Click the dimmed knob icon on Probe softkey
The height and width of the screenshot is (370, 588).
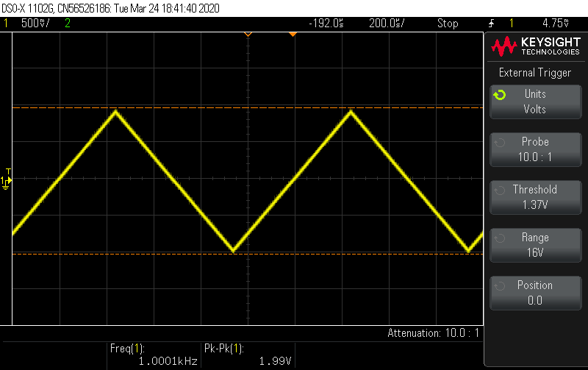[x=500, y=143]
